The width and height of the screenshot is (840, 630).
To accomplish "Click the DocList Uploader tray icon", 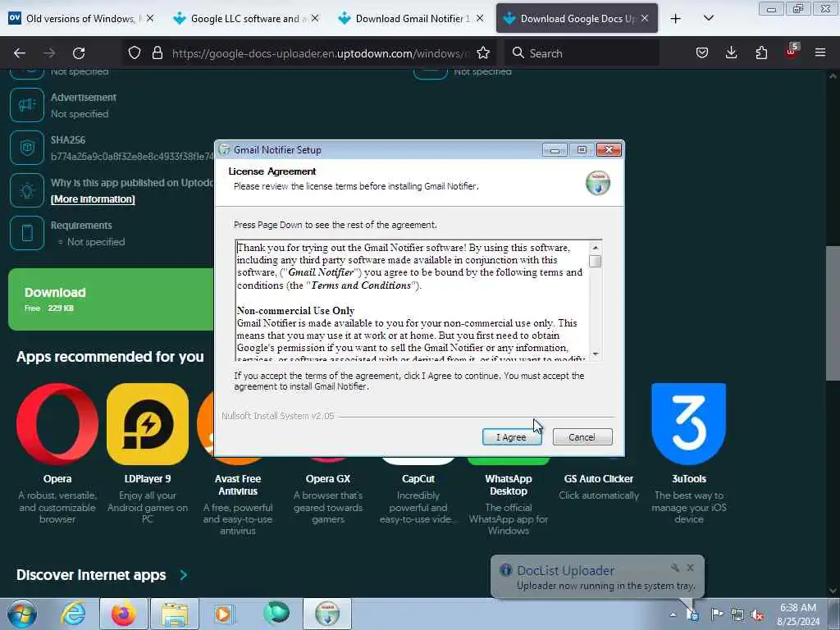I will point(692,614).
